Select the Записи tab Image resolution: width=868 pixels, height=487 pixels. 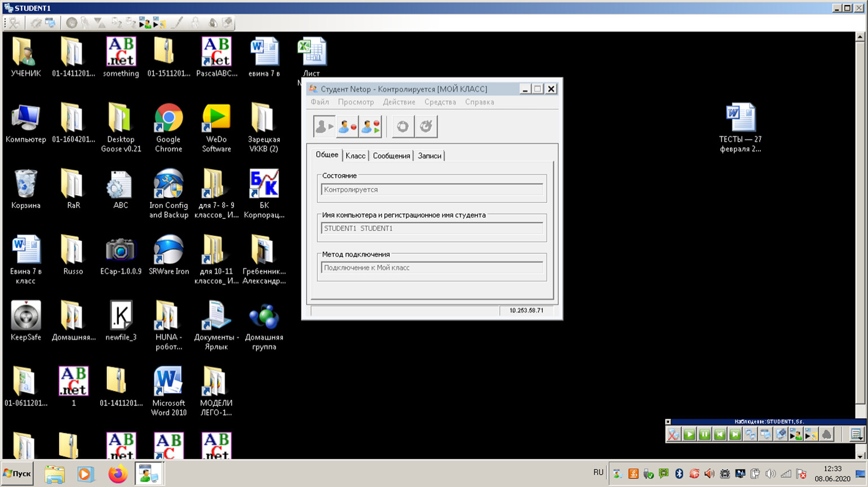point(429,156)
